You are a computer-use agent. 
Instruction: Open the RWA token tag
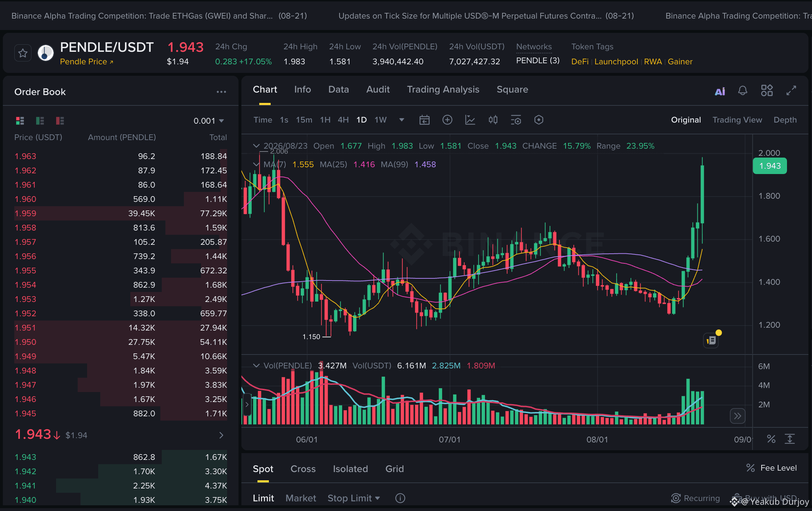click(653, 61)
